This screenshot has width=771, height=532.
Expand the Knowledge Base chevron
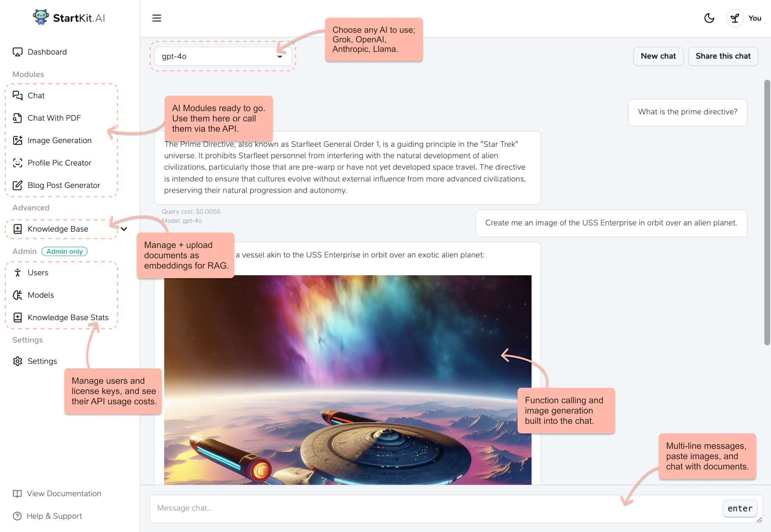(x=124, y=229)
